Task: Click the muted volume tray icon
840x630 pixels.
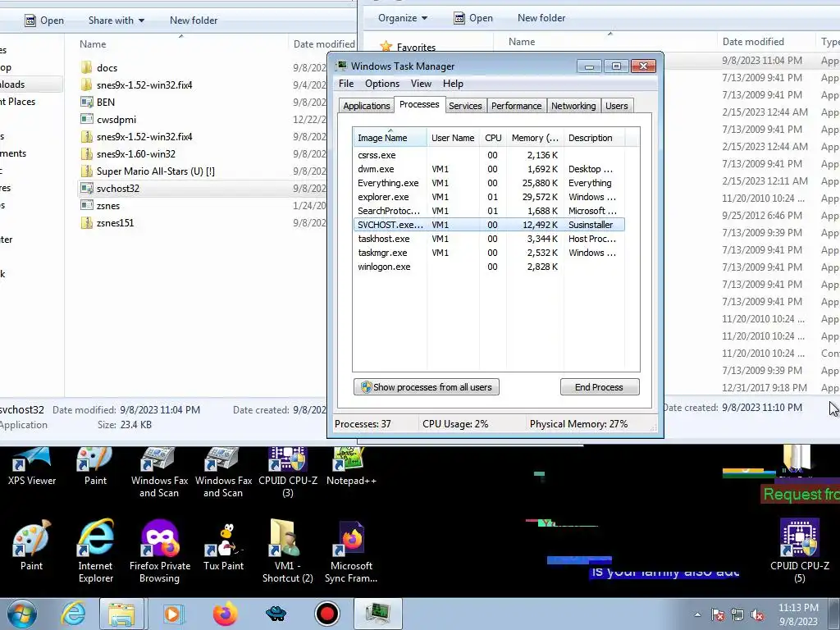Action: click(757, 615)
